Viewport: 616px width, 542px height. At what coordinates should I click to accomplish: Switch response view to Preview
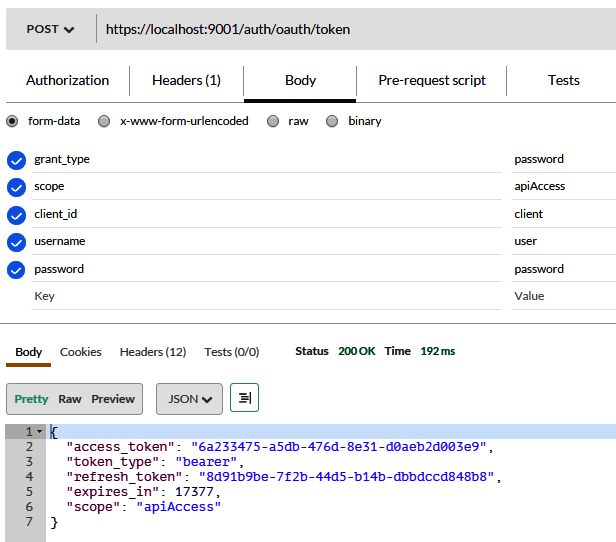(113, 399)
